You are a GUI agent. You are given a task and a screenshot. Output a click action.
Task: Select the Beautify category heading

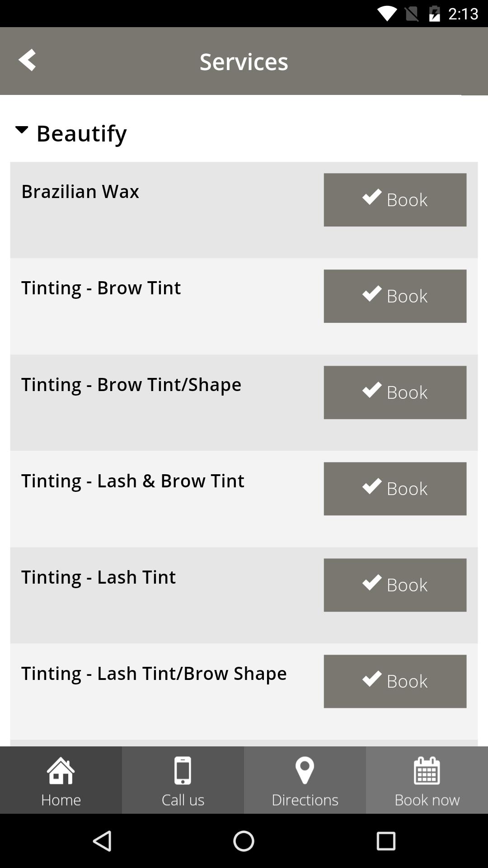coord(81,133)
